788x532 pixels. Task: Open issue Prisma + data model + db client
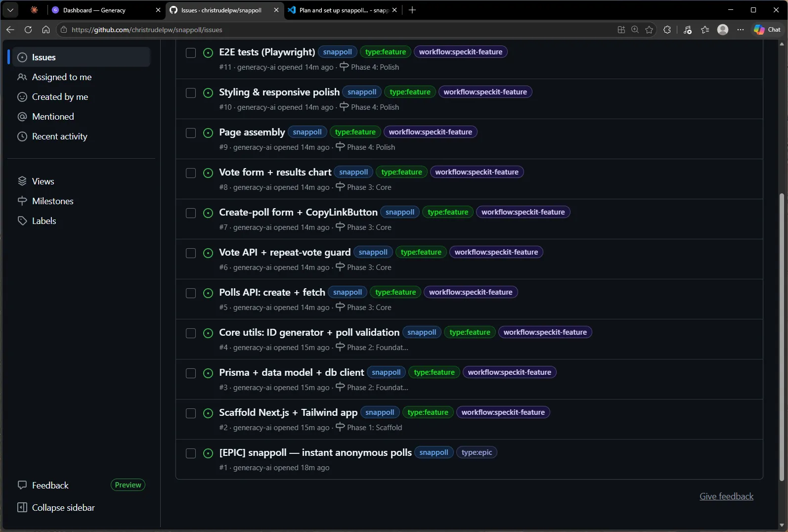click(x=292, y=372)
